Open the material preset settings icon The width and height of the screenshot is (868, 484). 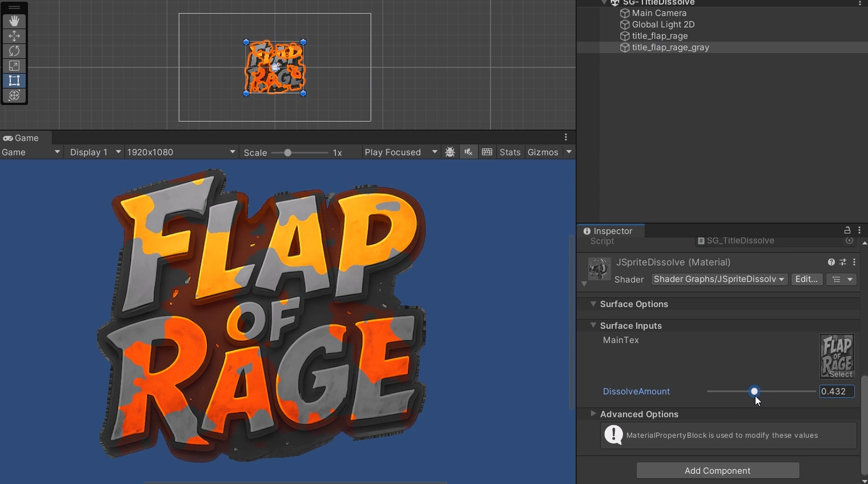coord(843,262)
